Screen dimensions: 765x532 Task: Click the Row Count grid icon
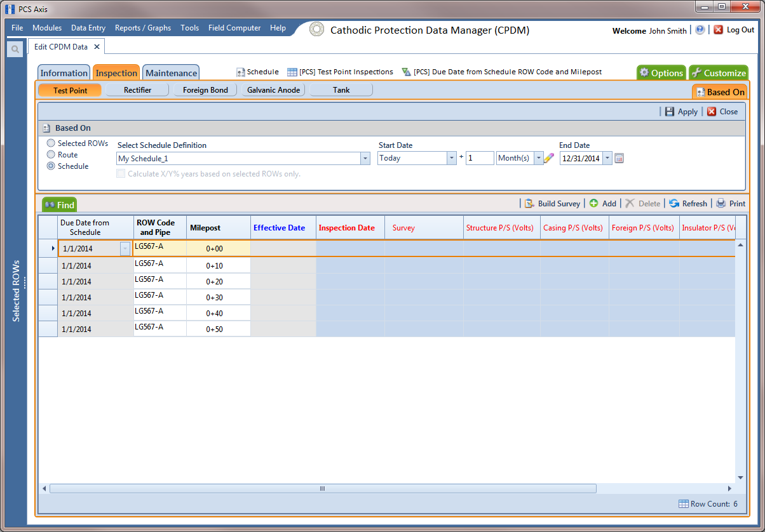684,504
